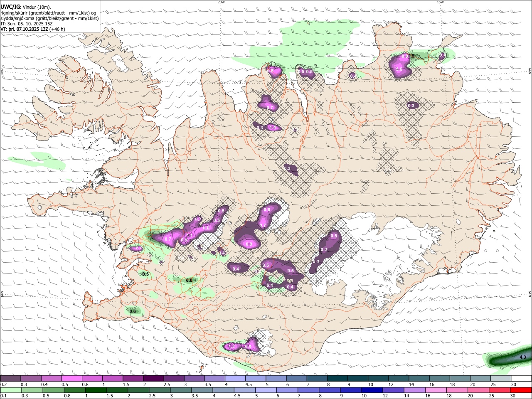This screenshot has width=532, height=399.
Task: Click the 'VT: þri. 07.10.2025 13Z (+46 h)' line
Action: tap(33, 29)
